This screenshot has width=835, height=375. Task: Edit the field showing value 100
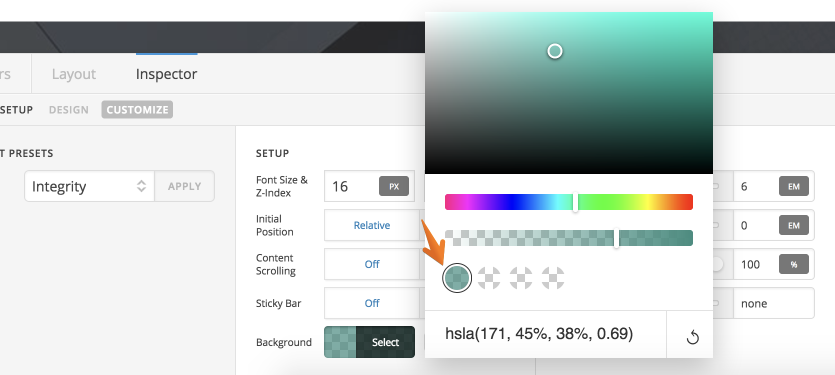coord(756,264)
